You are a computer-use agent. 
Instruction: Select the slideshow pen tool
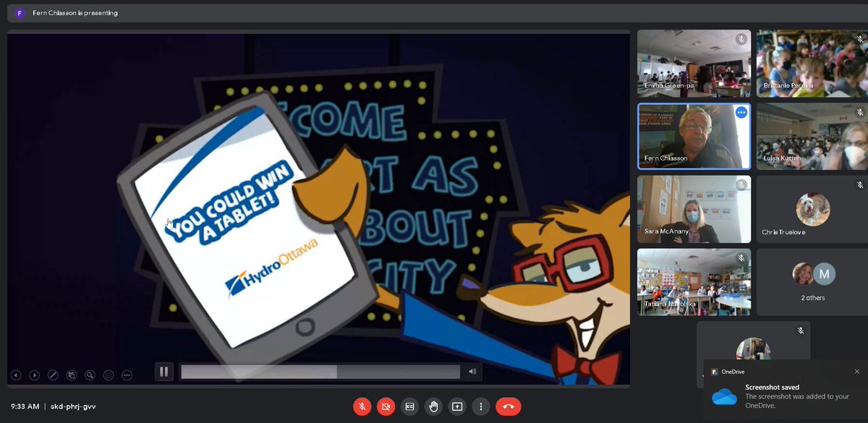53,375
